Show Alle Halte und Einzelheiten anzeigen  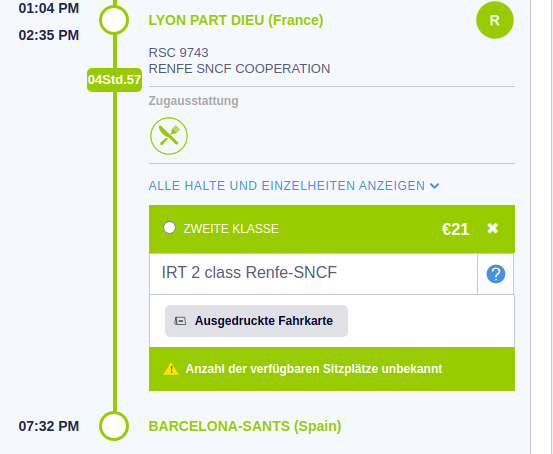pos(294,186)
